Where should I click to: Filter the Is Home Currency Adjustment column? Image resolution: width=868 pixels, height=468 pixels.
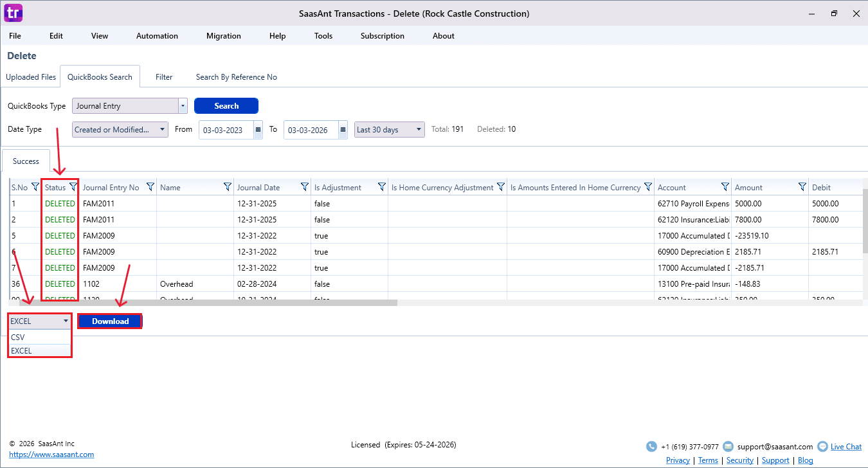pyautogui.click(x=500, y=187)
